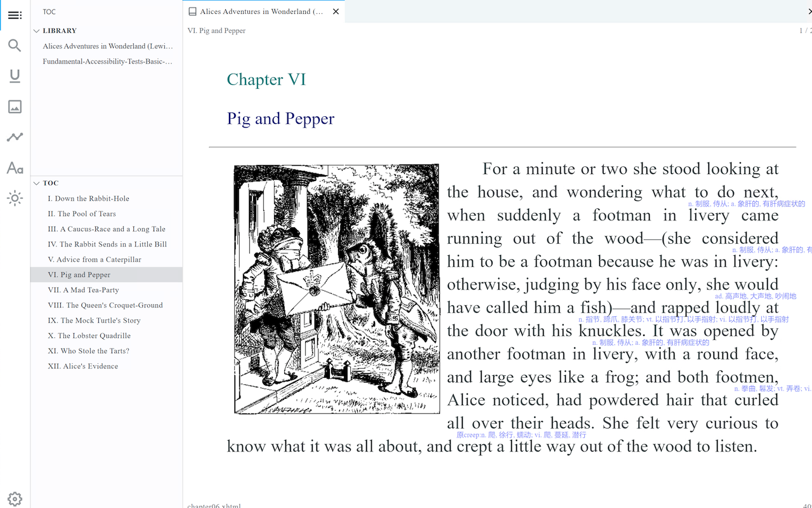Image resolution: width=812 pixels, height=508 pixels.
Task: Select chapter IX. The Mock Turtle's Story
Action: [94, 321]
